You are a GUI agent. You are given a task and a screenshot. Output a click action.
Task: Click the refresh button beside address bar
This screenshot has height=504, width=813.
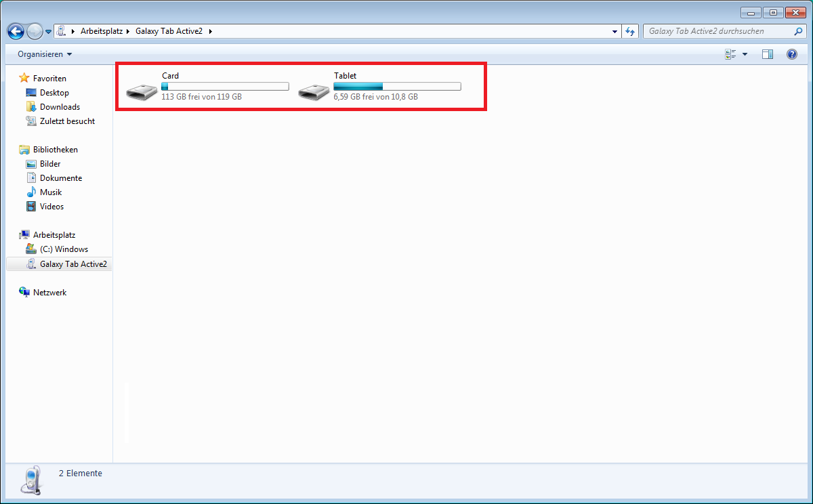tap(631, 31)
